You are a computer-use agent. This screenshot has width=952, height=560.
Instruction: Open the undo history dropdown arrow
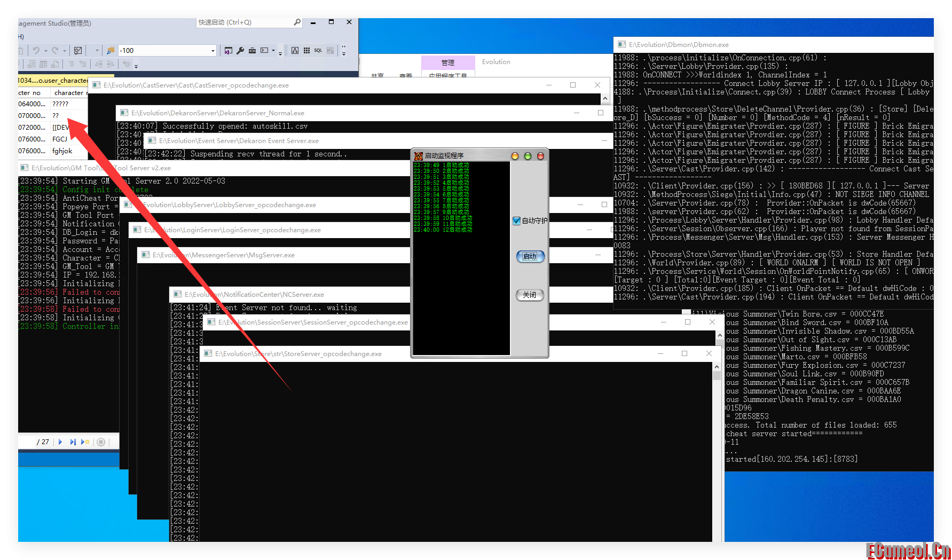point(45,51)
